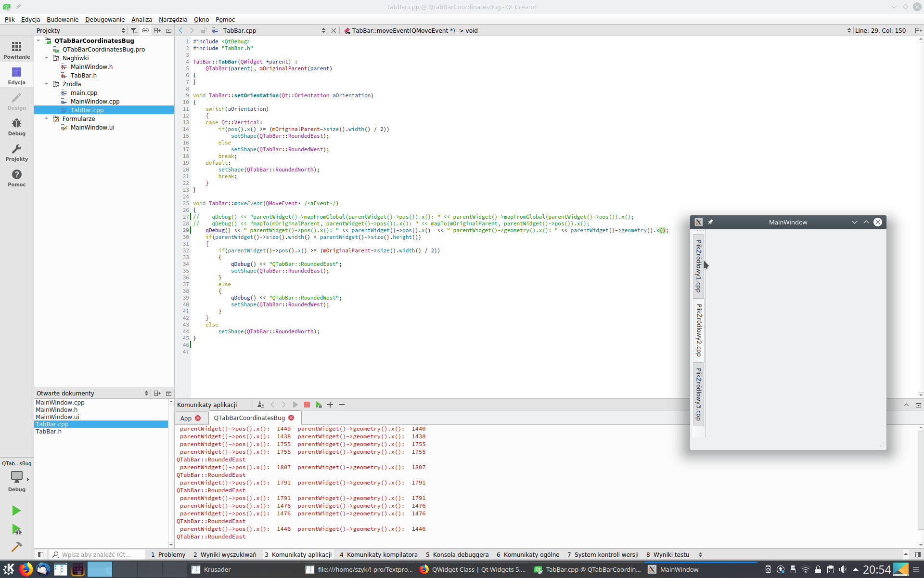Click the Pomoc help mode icon
The height and width of the screenshot is (578, 924).
tap(16, 178)
